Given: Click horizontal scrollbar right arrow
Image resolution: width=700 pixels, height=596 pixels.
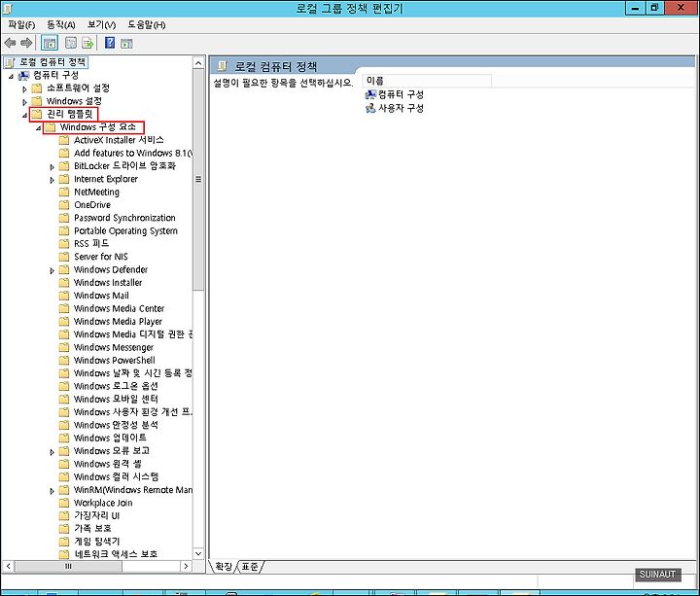Looking at the screenshot, I should [186, 566].
